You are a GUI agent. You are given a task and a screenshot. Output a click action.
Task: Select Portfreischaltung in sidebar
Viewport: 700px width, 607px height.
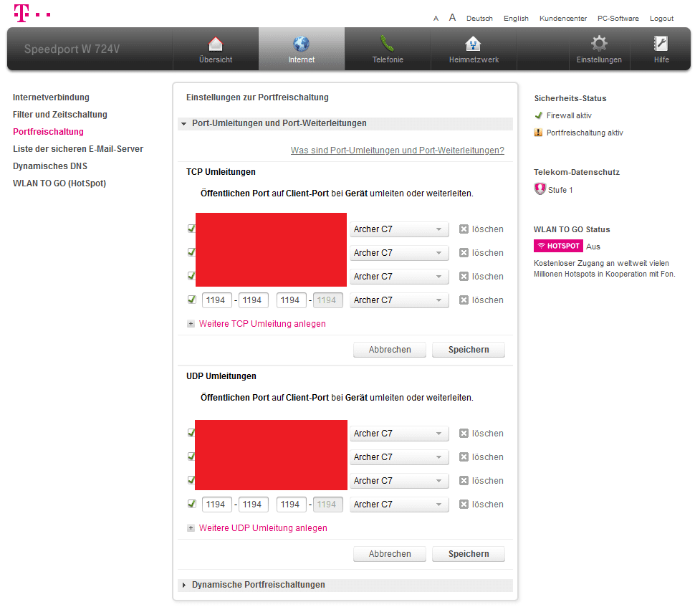(48, 132)
